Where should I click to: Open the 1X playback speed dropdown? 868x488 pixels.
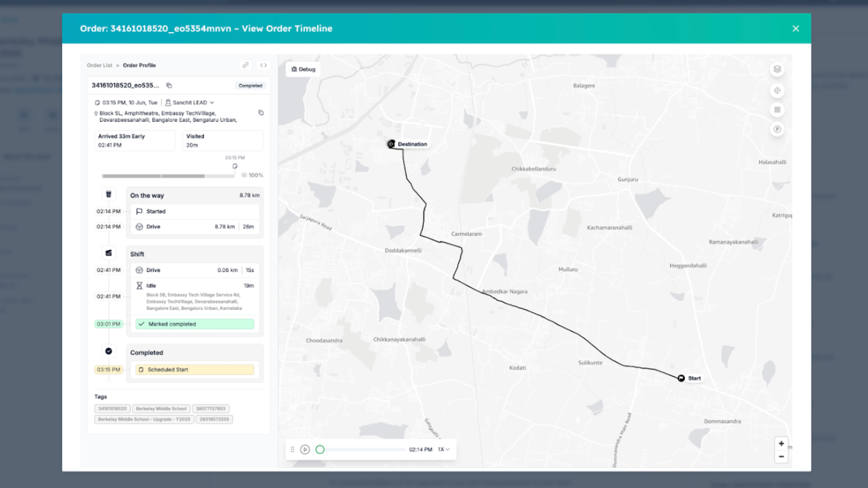point(443,449)
